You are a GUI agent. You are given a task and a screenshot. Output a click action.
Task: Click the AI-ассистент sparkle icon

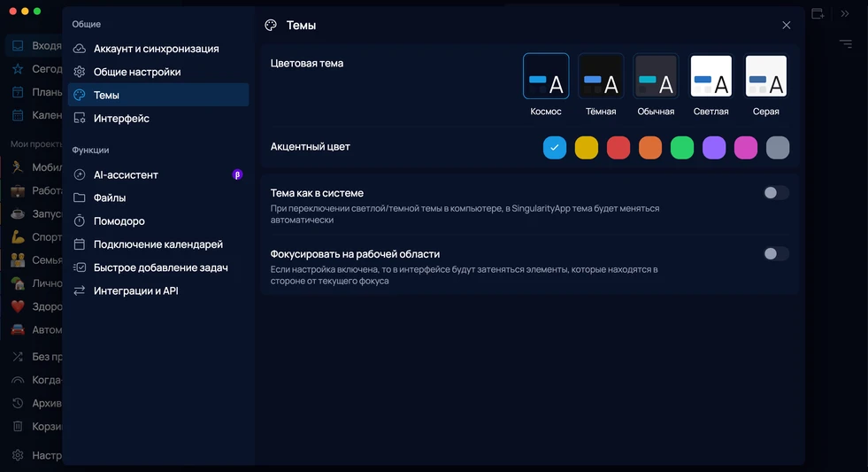point(80,174)
